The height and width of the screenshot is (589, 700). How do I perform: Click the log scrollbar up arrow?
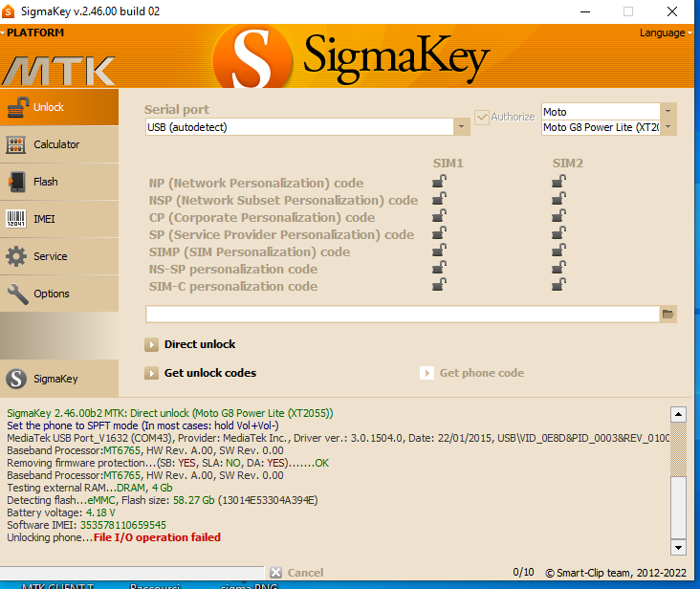point(678,415)
